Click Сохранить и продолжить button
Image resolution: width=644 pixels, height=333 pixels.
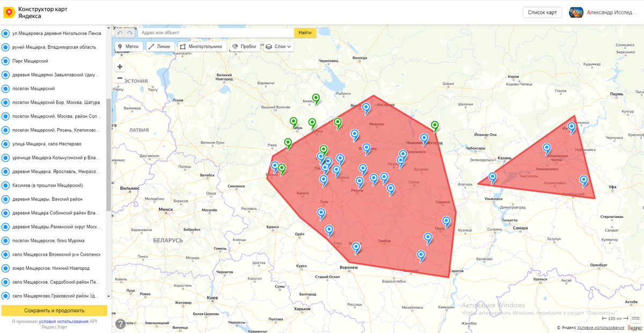54,310
